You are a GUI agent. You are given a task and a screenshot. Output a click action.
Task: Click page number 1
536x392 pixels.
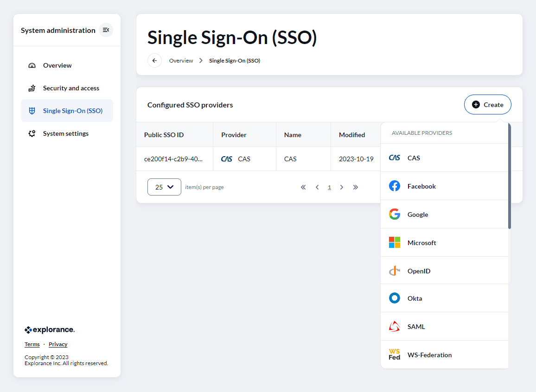point(329,187)
